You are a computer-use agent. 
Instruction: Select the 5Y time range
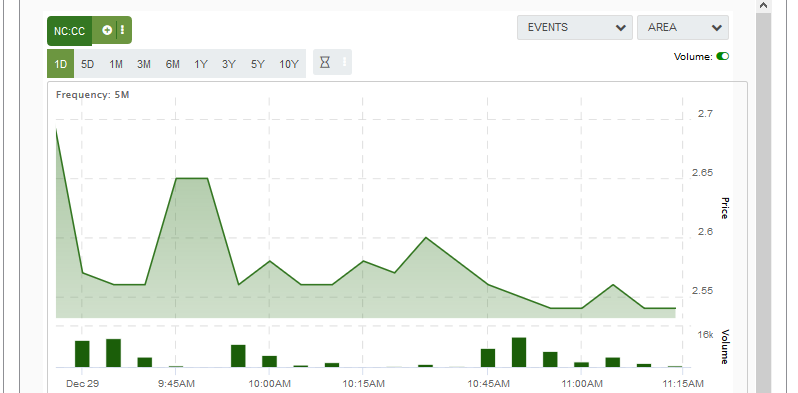tap(258, 64)
